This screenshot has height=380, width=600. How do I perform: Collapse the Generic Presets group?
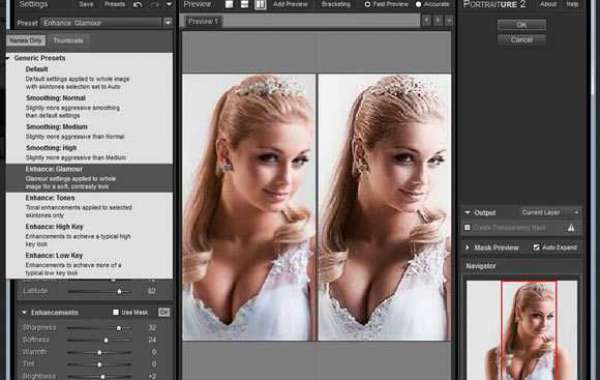(8, 58)
